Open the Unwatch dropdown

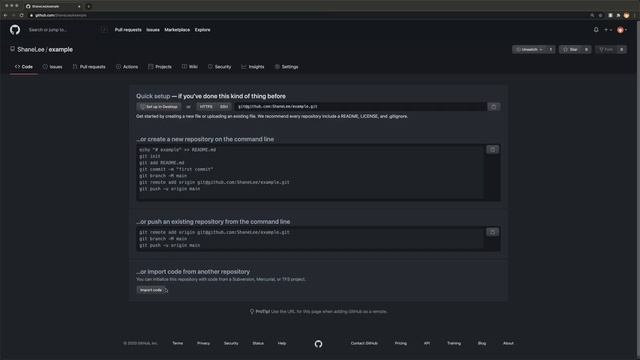pyautogui.click(x=529, y=49)
